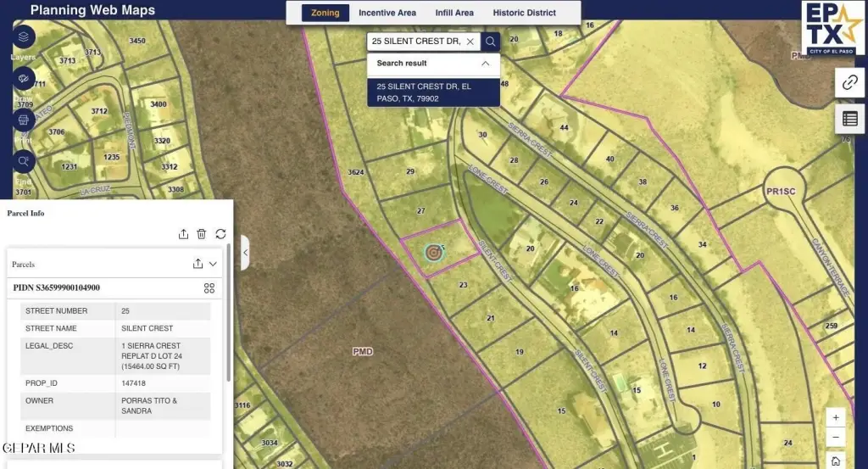This screenshot has width=868, height=469.
Task: Collapse the Parcels section chevron
Action: tap(213, 264)
